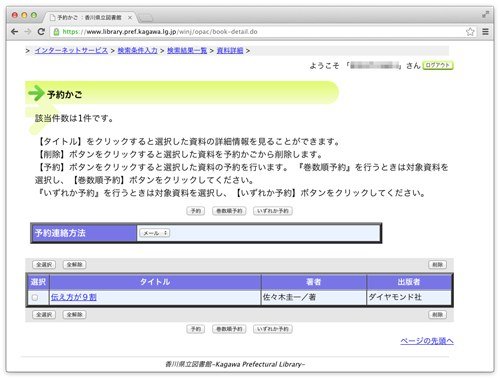Viewport: 500px width, 378px height.
Task: Click the 該当件数は1件です。 text
Action: pos(74,118)
